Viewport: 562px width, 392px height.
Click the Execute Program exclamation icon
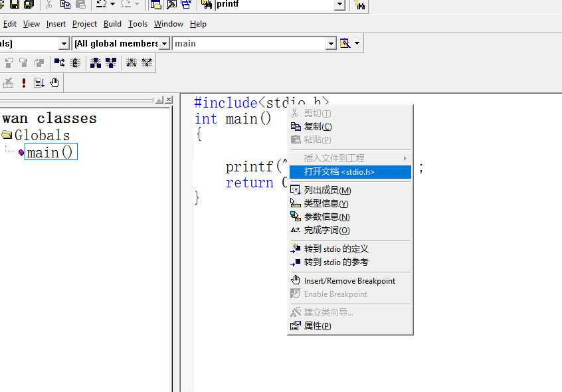point(24,82)
